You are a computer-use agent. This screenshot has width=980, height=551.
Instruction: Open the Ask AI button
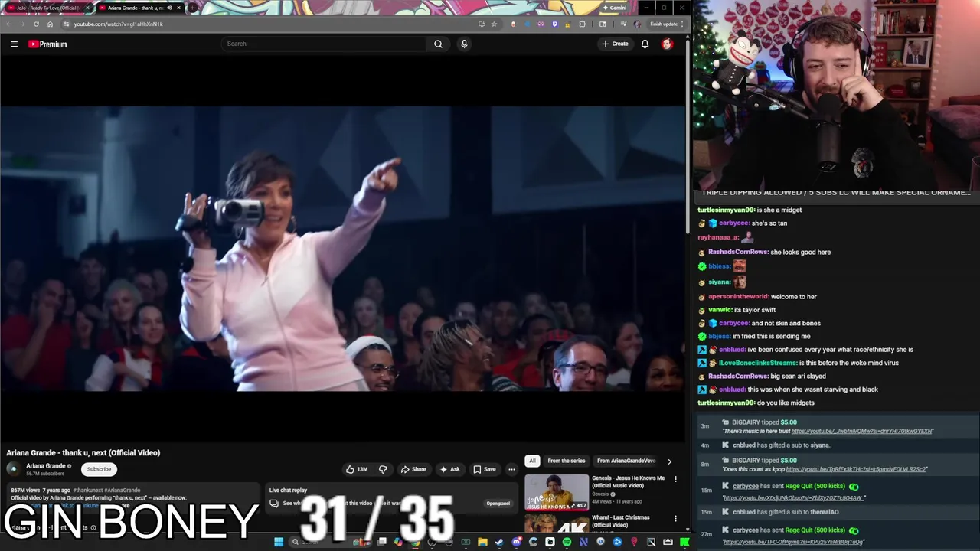[x=449, y=469]
